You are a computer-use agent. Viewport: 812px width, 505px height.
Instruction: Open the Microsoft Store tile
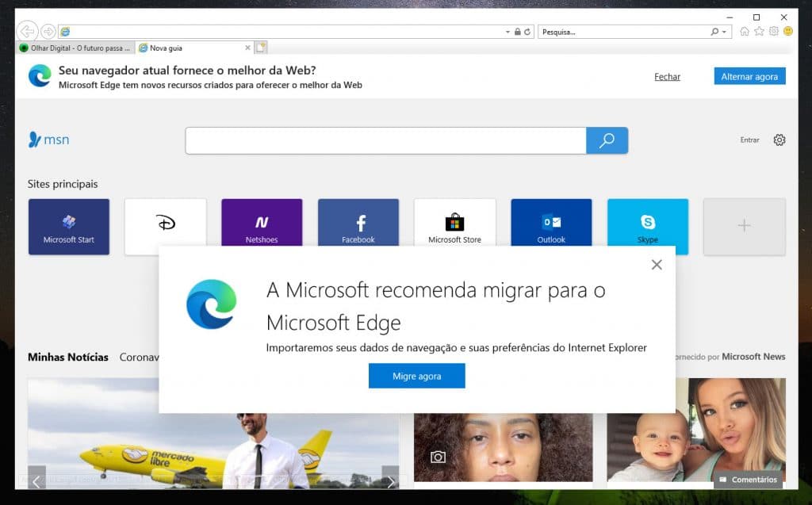[x=454, y=223]
